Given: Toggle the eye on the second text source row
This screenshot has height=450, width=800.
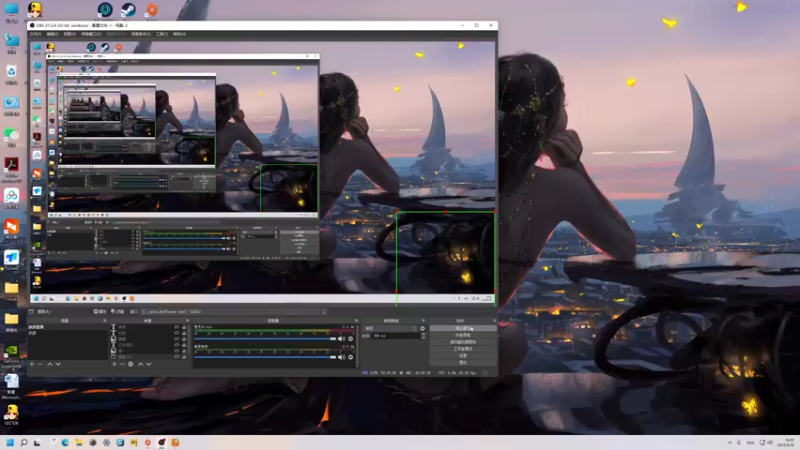Looking at the screenshot, I should click(x=177, y=333).
